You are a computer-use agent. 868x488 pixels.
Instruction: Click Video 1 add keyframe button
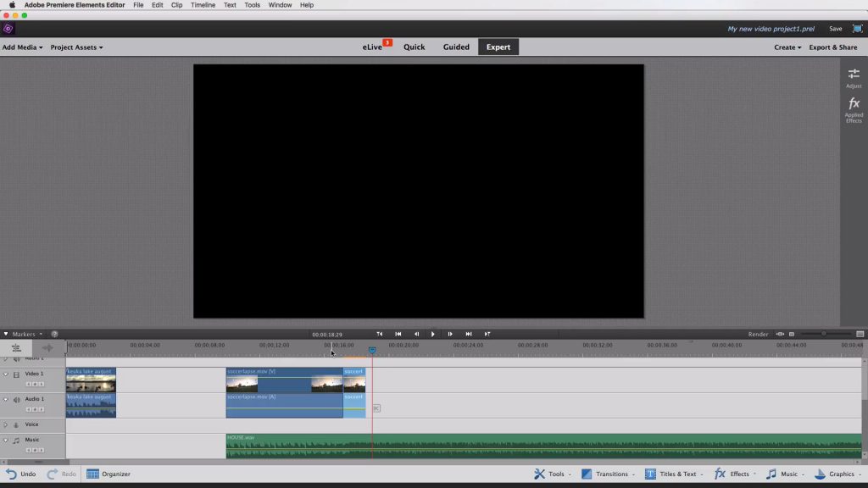tap(34, 384)
